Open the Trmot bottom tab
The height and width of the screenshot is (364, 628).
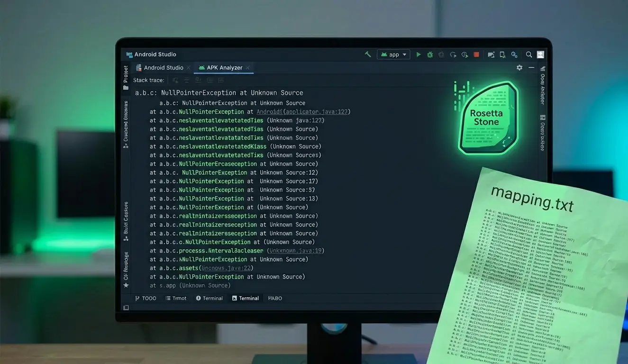[x=176, y=298]
